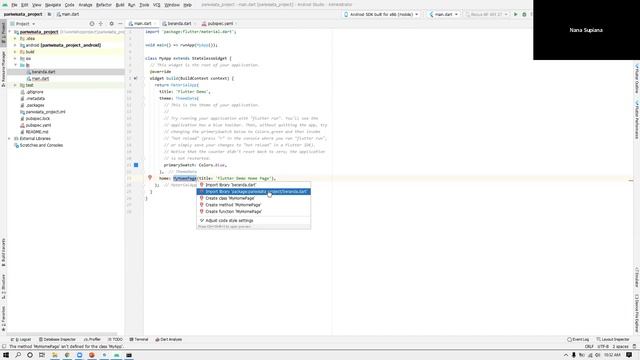Open the Terminal tool window
640x360 pixels.
pyautogui.click(x=139, y=340)
